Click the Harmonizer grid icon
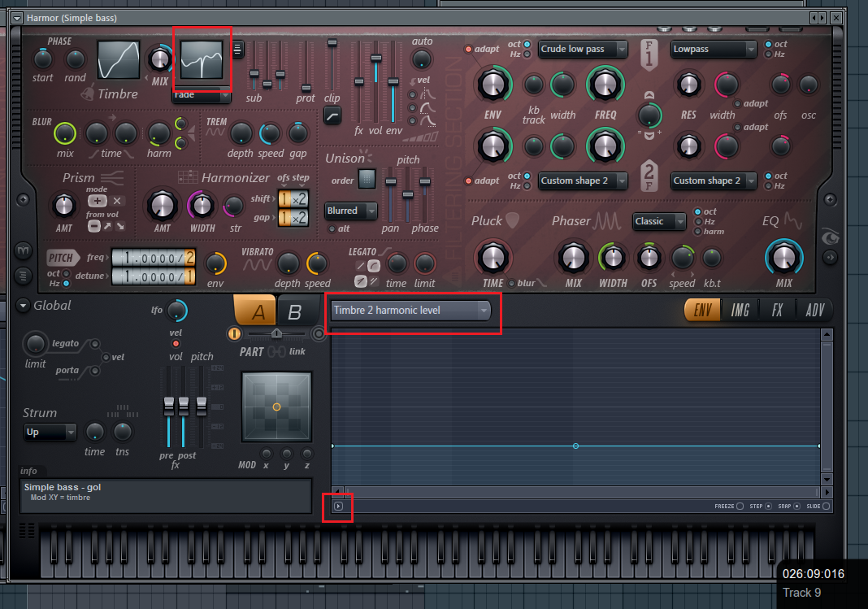 [x=189, y=177]
